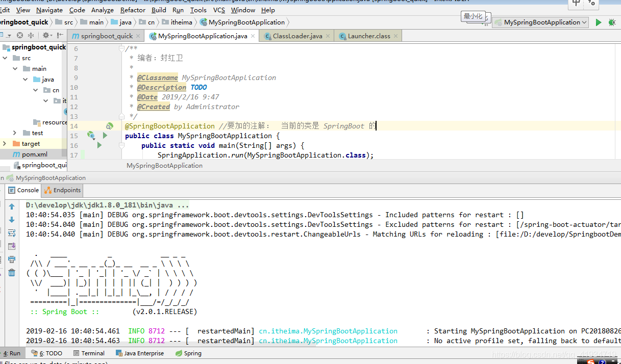This screenshot has width=621, height=364.
Task: Click the main breadcrumb in navigation bar
Action: coord(91,22)
